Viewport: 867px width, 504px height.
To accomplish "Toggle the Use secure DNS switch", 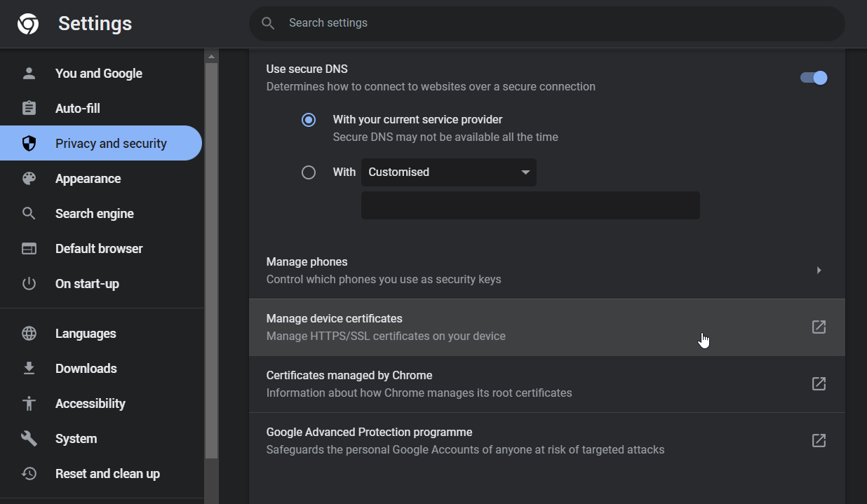I will 814,78.
